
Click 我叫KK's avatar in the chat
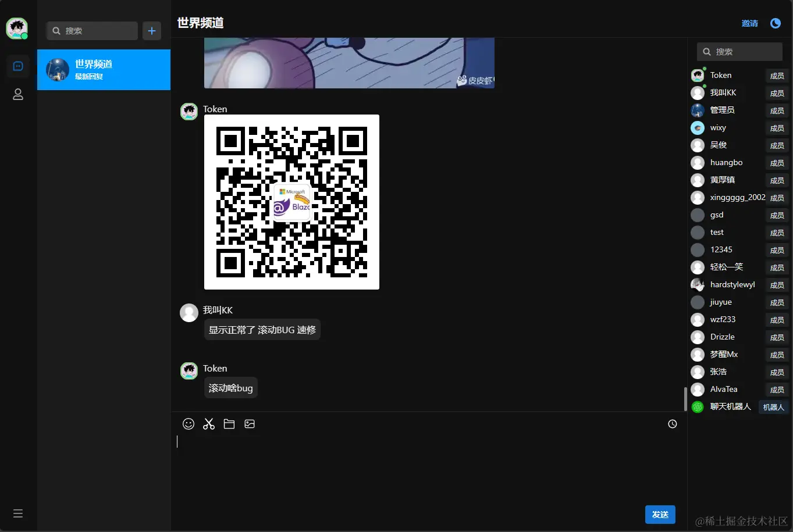(189, 313)
